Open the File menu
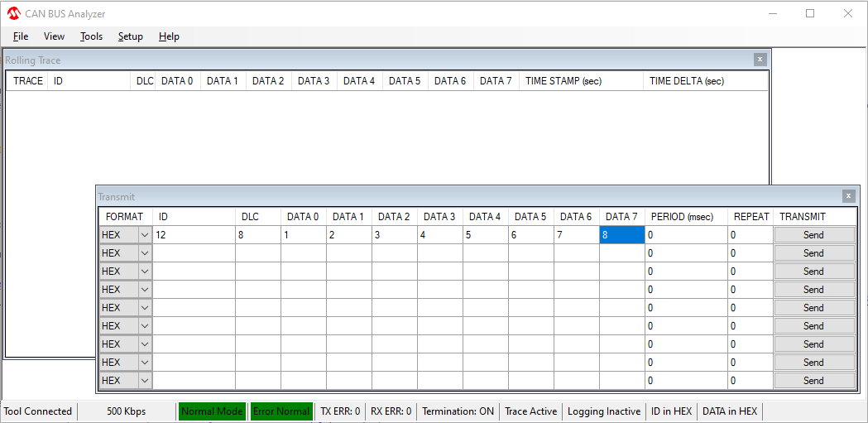The width and height of the screenshot is (868, 423). [x=21, y=36]
